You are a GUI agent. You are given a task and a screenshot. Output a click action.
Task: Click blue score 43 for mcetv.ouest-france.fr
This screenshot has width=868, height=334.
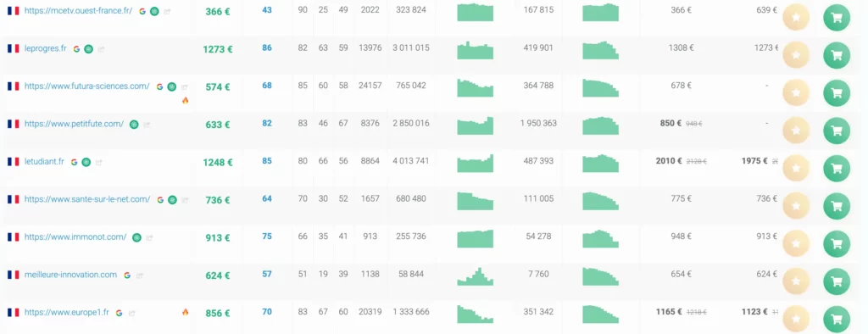(x=267, y=10)
